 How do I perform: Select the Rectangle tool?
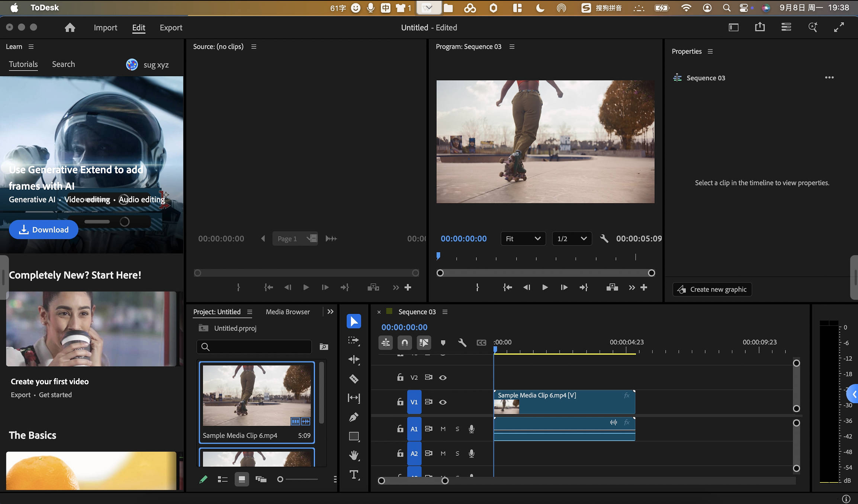pos(354,436)
